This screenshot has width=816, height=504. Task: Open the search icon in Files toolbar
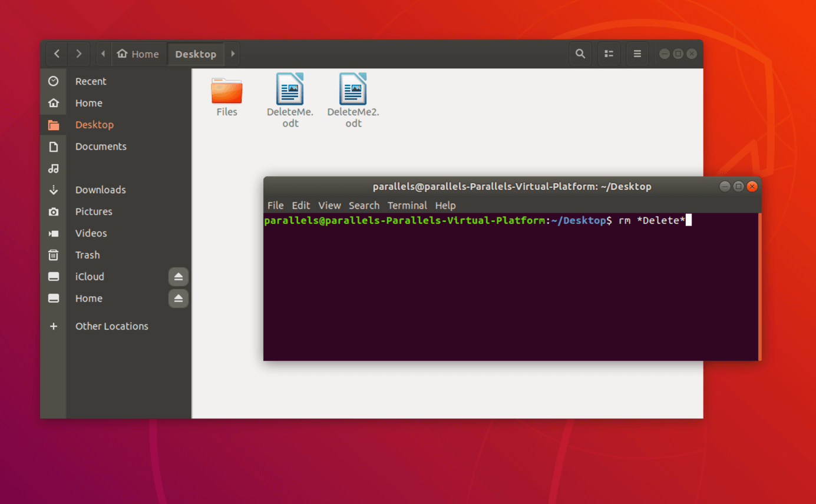tap(580, 54)
